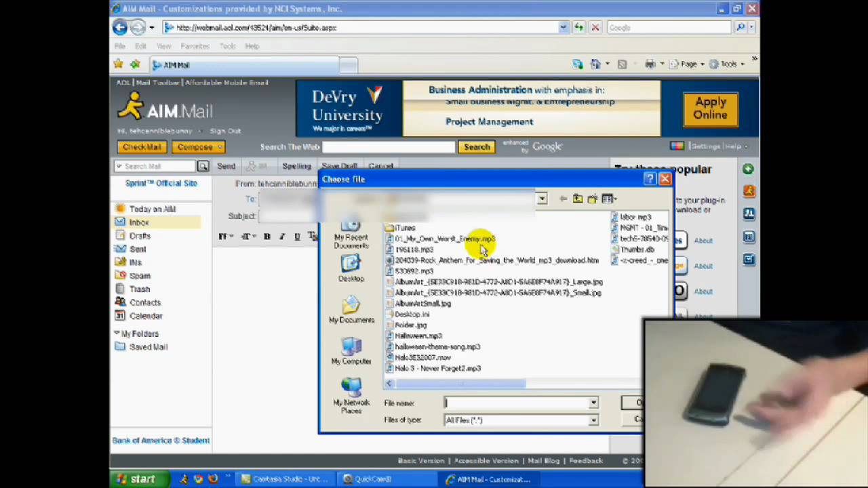Click My Recent Documents in dialog
The image size is (868, 488).
pos(351,235)
